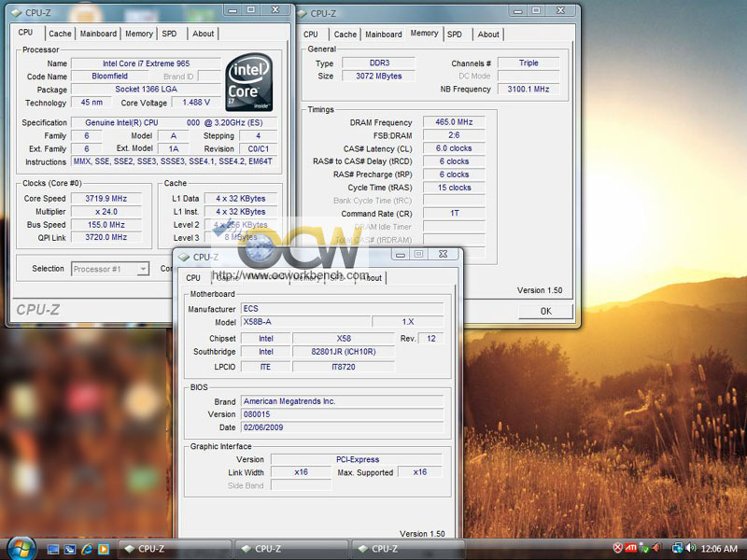Open the Windows Start orb
Image resolution: width=747 pixels, height=560 pixels.
[21, 548]
